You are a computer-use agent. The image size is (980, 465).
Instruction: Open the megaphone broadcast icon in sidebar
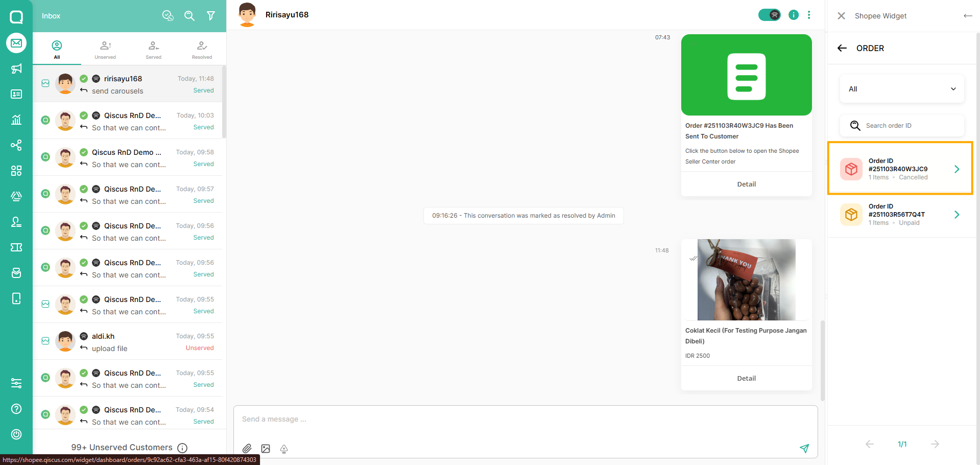(16, 68)
